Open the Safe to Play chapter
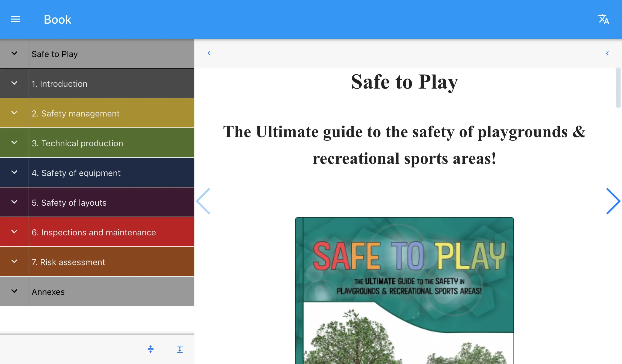The width and height of the screenshot is (622, 364). [x=111, y=54]
